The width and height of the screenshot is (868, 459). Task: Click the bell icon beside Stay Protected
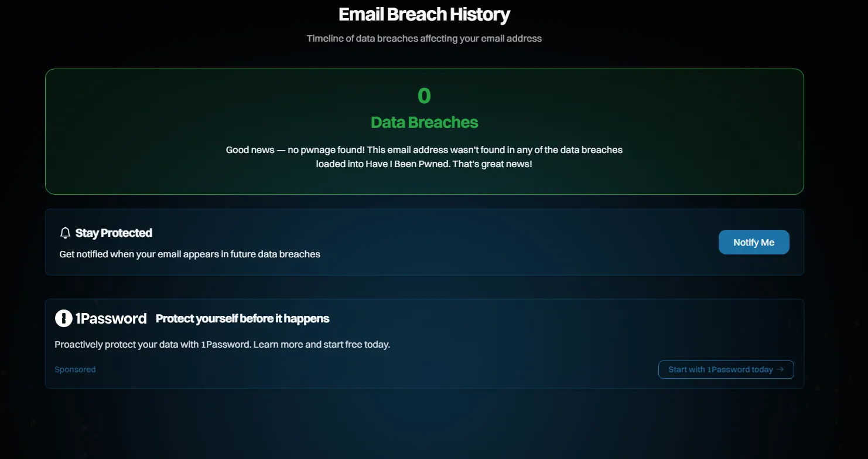pos(65,233)
